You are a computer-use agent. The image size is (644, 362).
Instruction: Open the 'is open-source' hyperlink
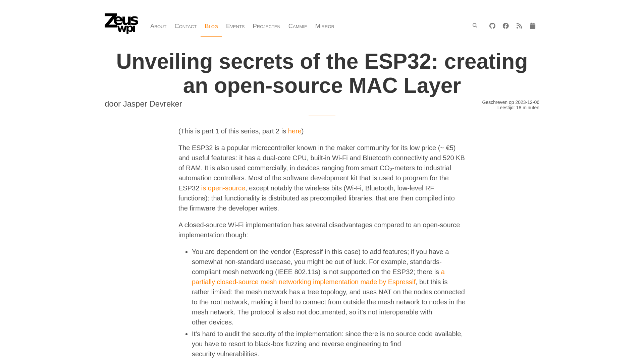(x=223, y=188)
